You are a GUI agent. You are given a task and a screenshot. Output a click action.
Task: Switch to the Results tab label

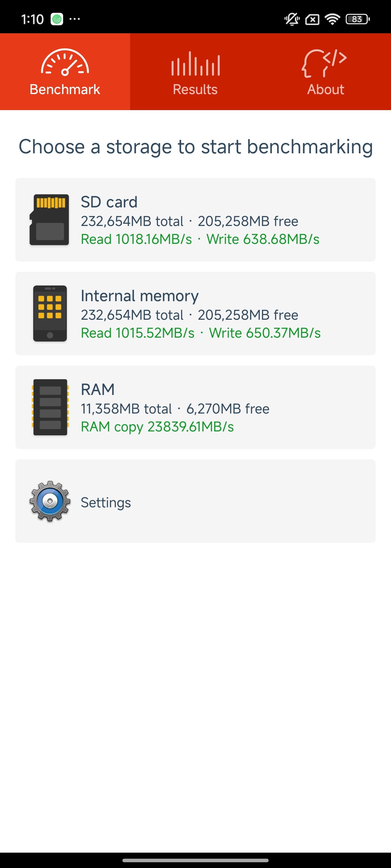pos(195,90)
